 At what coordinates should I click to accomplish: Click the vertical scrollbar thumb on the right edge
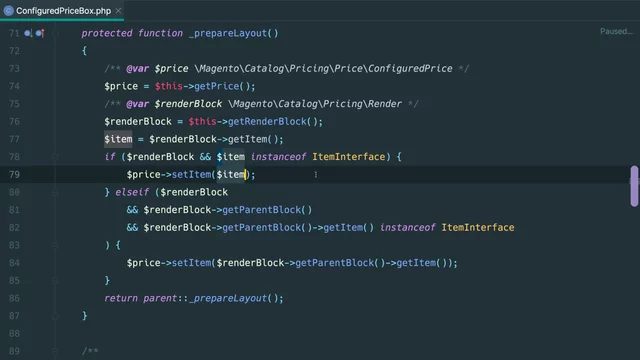point(634,186)
